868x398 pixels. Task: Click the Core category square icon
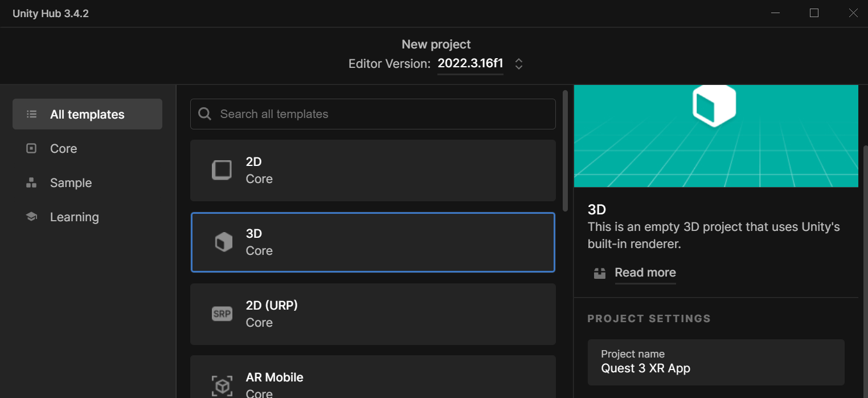(32, 148)
